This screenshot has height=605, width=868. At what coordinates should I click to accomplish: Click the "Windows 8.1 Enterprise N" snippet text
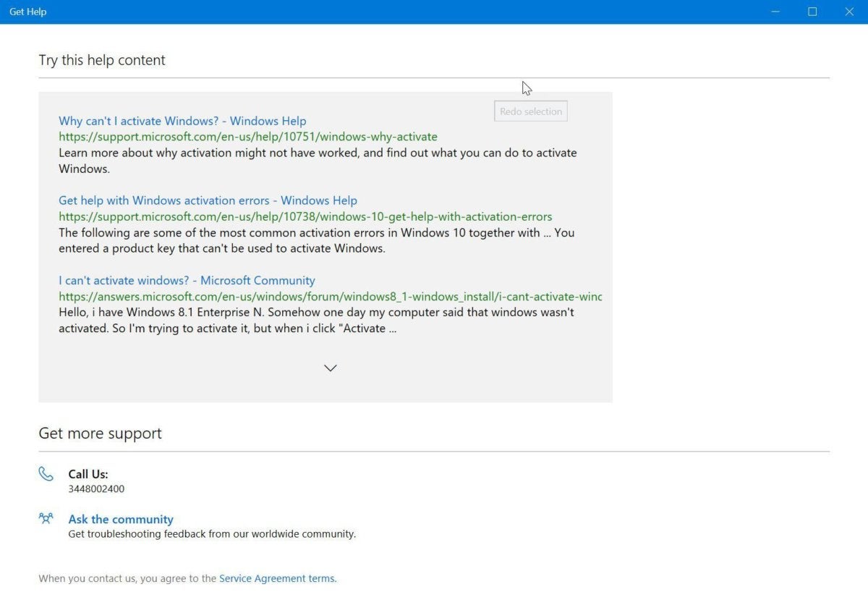coord(316,320)
